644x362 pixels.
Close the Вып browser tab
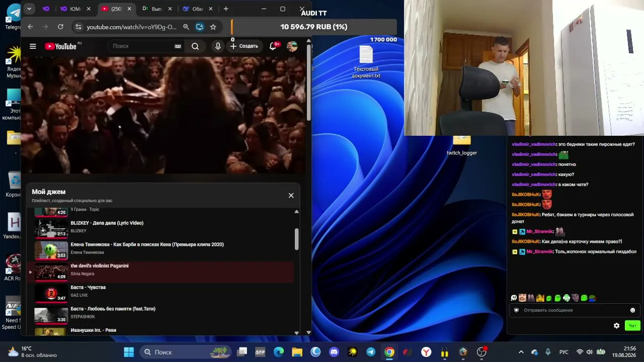(170, 9)
